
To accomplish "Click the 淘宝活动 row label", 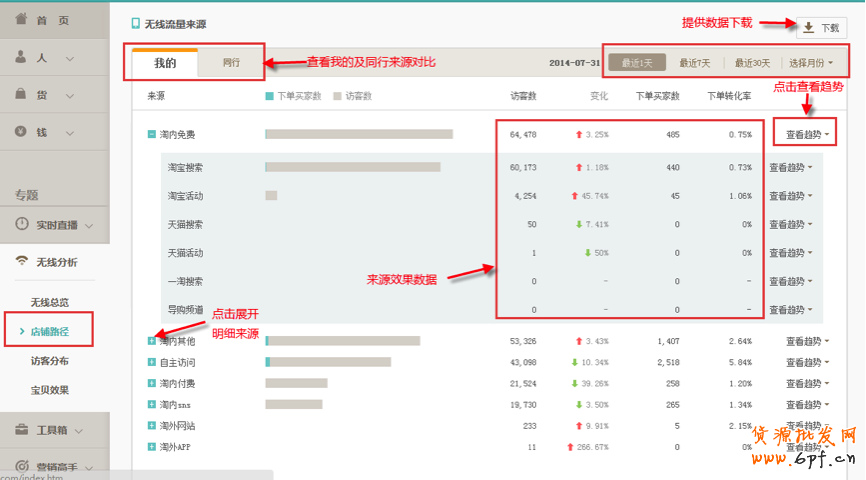I will [186, 196].
